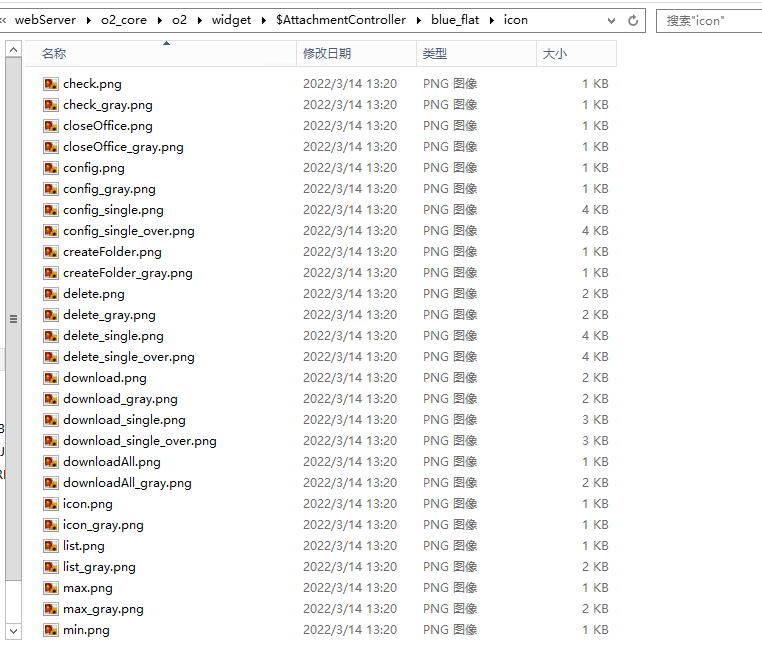This screenshot has height=650, width=762.
Task: Open the address bar history dropdown
Action: point(611,21)
